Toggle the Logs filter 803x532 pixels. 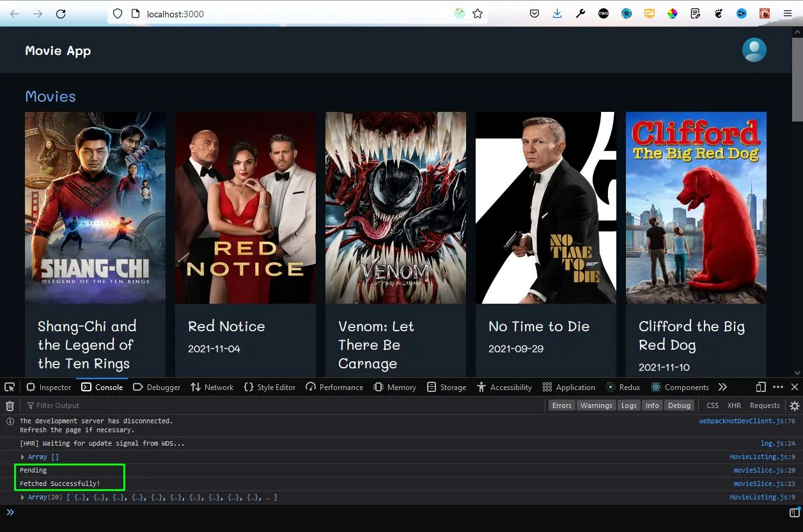tap(629, 405)
